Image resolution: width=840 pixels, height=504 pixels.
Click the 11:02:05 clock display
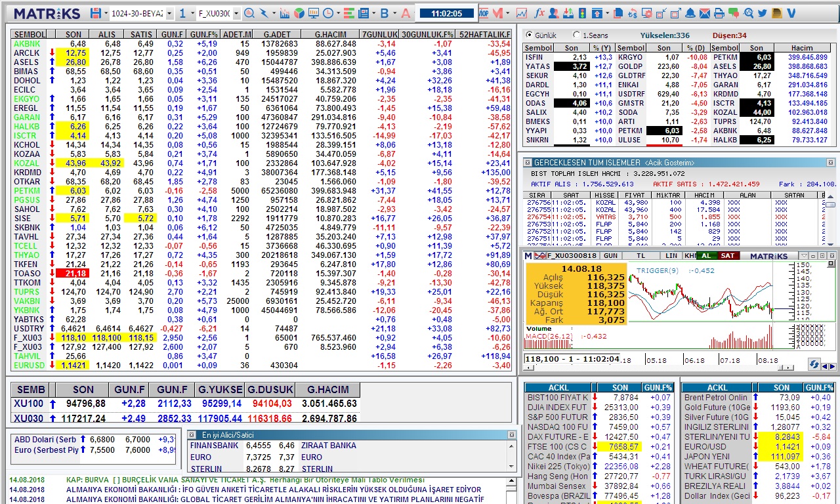coord(447,13)
